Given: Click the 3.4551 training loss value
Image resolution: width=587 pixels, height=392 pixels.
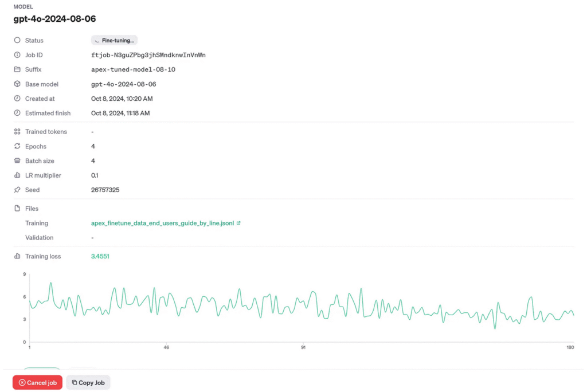Looking at the screenshot, I should pos(100,256).
